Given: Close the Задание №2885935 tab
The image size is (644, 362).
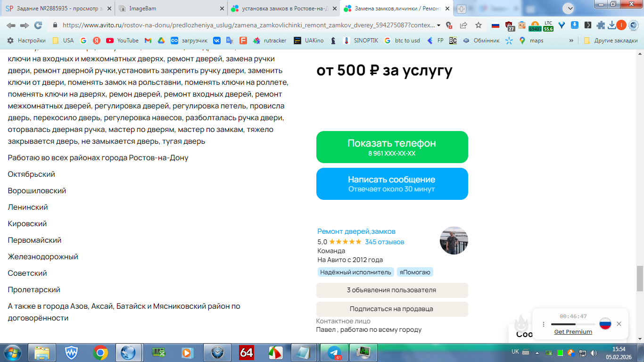Looking at the screenshot, I should point(108,8).
